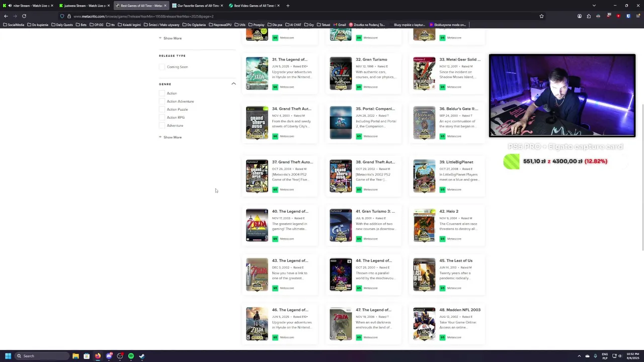Open 36. Baldur's Gate II title

[458, 109]
